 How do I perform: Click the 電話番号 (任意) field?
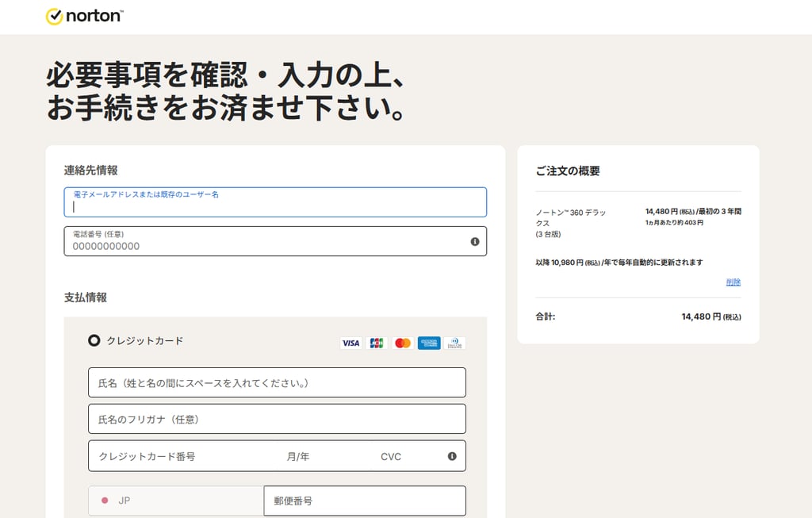[x=275, y=241]
